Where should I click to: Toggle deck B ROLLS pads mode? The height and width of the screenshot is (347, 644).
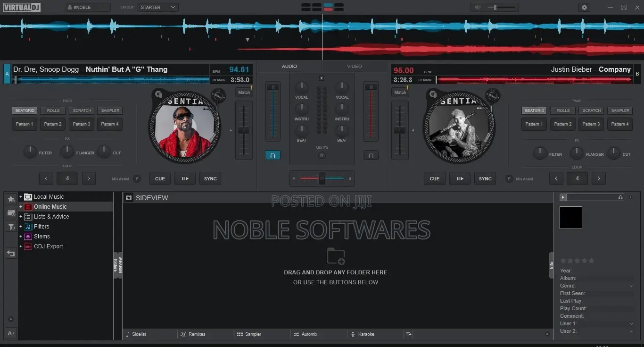point(563,110)
